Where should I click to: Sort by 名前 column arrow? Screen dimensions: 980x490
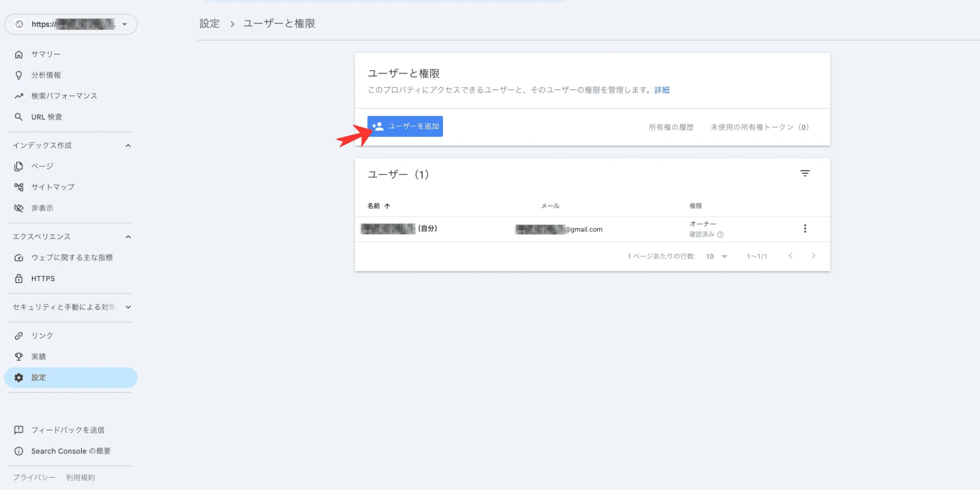point(387,206)
